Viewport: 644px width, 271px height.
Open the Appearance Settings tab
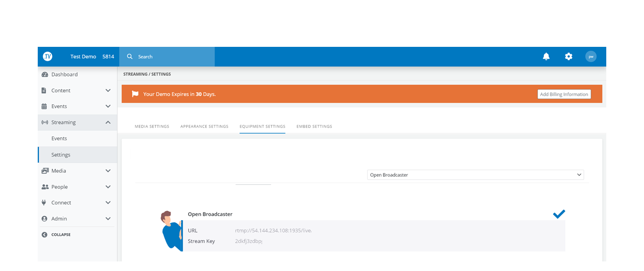[204, 126]
